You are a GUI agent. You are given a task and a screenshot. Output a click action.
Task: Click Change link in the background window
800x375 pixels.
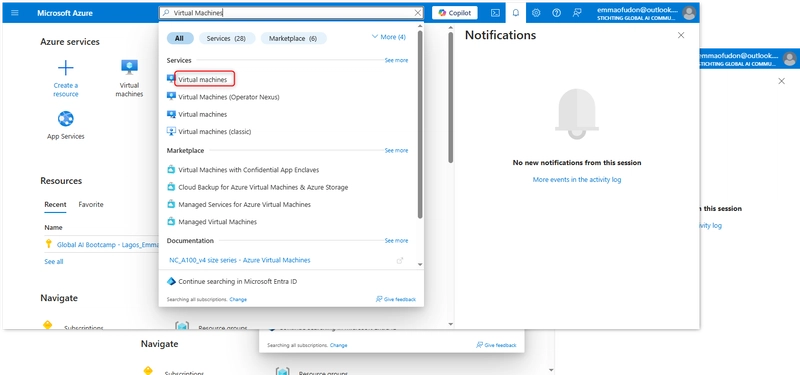338,345
